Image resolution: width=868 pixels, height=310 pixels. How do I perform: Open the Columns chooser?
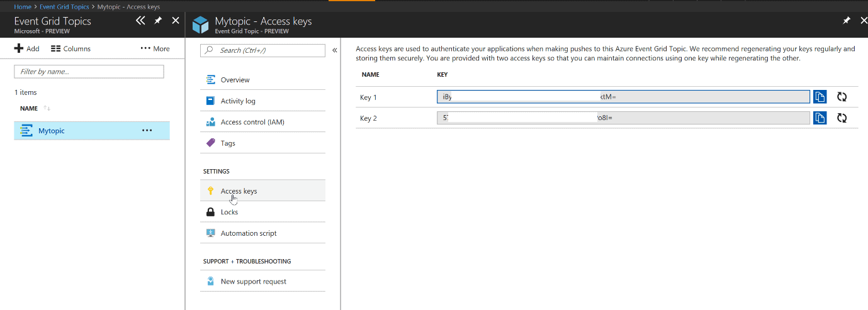70,48
